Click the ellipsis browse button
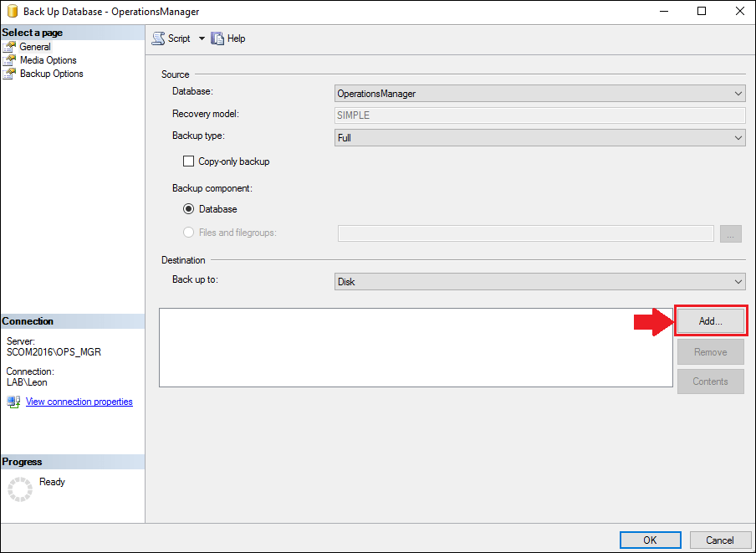The height and width of the screenshot is (553, 756). 730,233
